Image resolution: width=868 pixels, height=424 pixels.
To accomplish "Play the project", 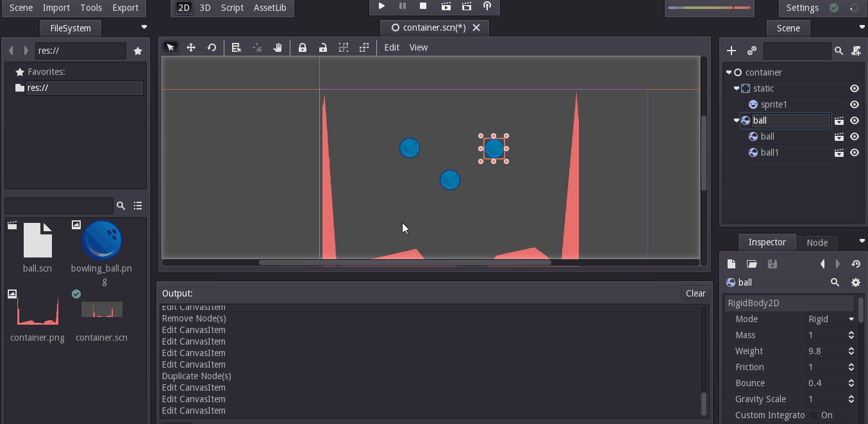I will click(381, 6).
